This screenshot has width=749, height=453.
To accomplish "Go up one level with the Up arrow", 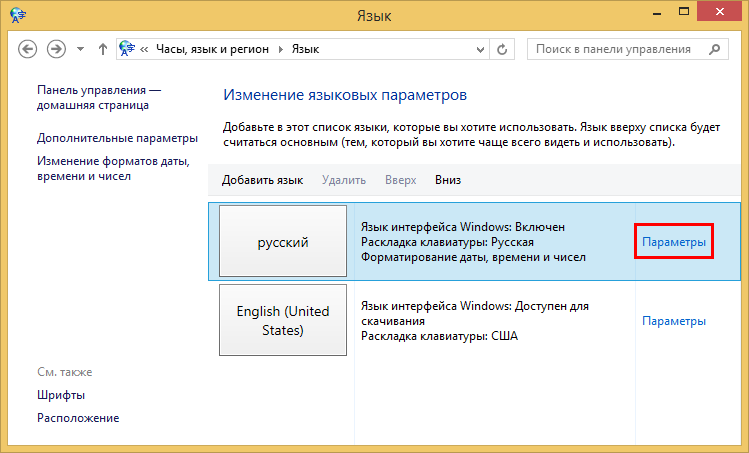I will (102, 49).
